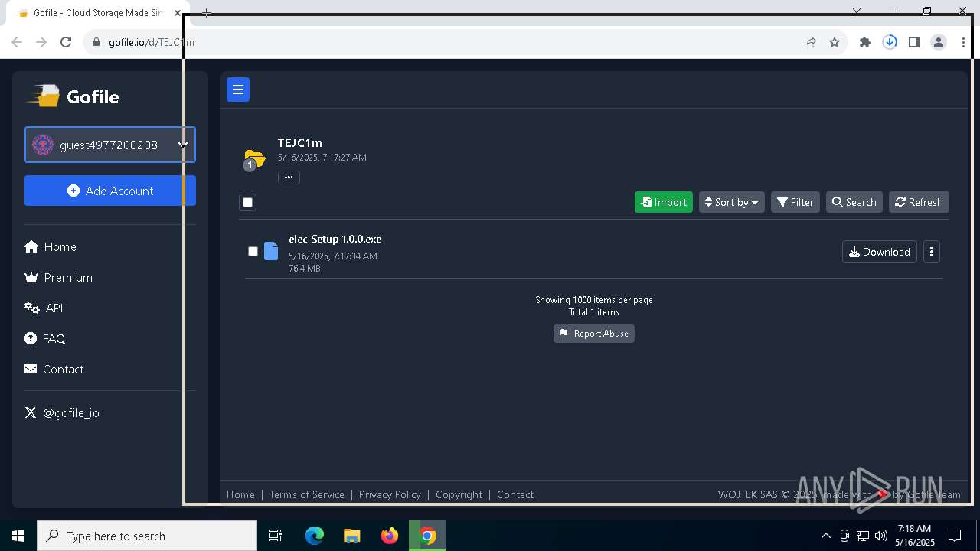Open Copyright footer link
This screenshot has width=980, height=551.
pyautogui.click(x=459, y=494)
